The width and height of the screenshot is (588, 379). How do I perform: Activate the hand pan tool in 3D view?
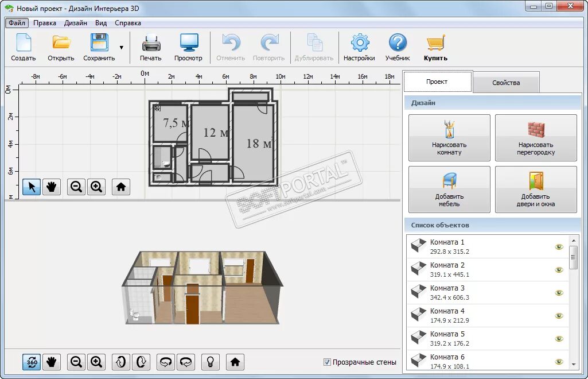point(52,362)
